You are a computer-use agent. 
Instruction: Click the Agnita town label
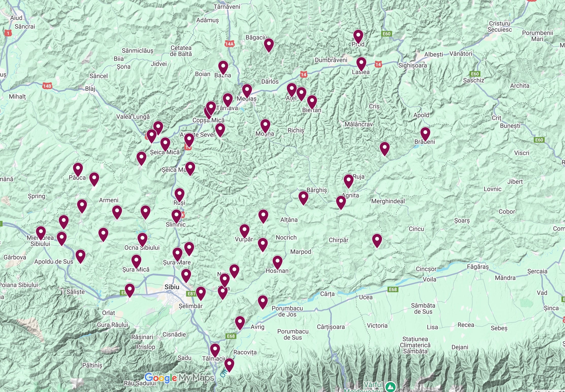(350, 195)
